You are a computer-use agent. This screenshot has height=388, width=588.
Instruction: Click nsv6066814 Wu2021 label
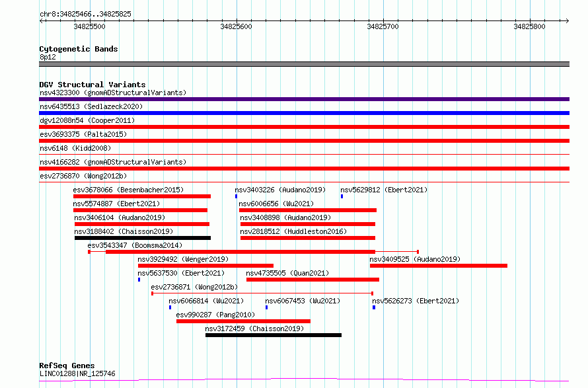coord(206,301)
